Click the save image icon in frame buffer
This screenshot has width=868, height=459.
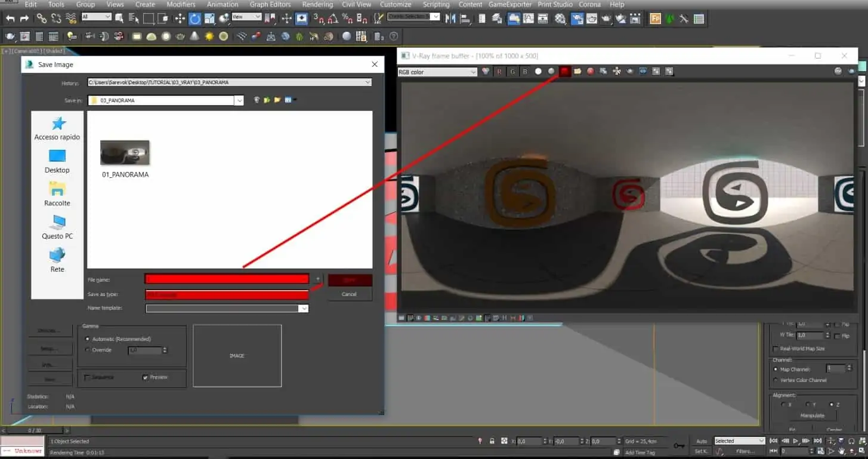[564, 72]
